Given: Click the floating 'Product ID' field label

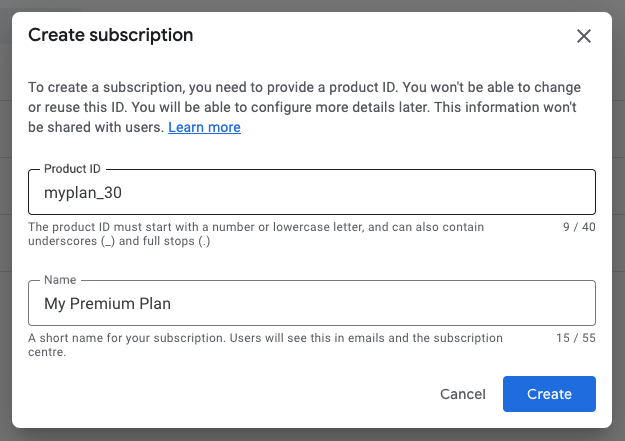Looking at the screenshot, I should pyautogui.click(x=73, y=170).
